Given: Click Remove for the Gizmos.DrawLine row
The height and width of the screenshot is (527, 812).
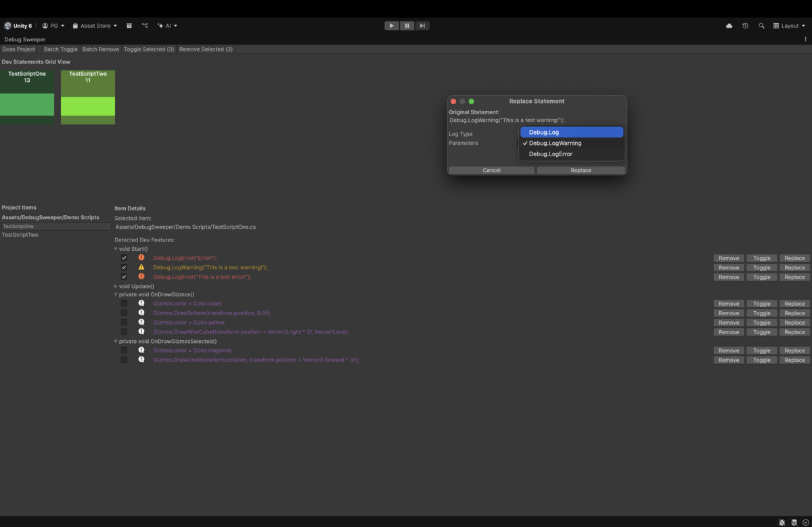Looking at the screenshot, I should click(x=729, y=360).
